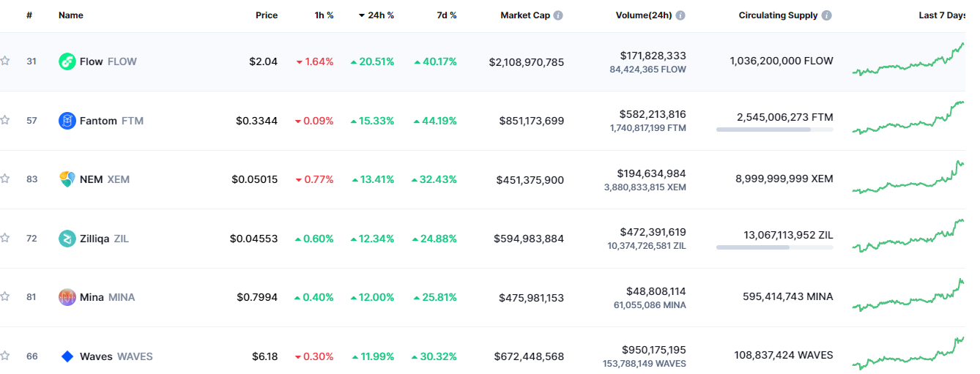Viewport: 980px width, 374px height.
Task: Click Flow volume $171,828,333
Action: (x=653, y=55)
